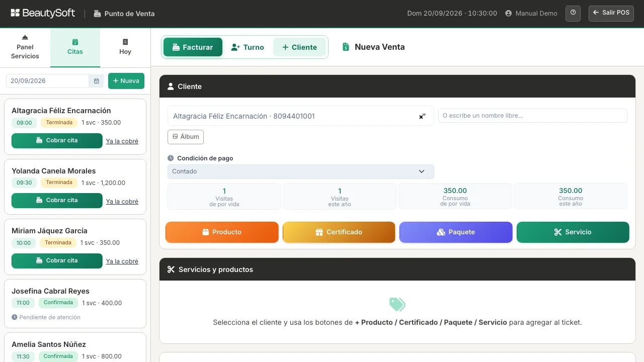Click the BeautySoft logo
The image size is (644, 362).
(x=43, y=13)
